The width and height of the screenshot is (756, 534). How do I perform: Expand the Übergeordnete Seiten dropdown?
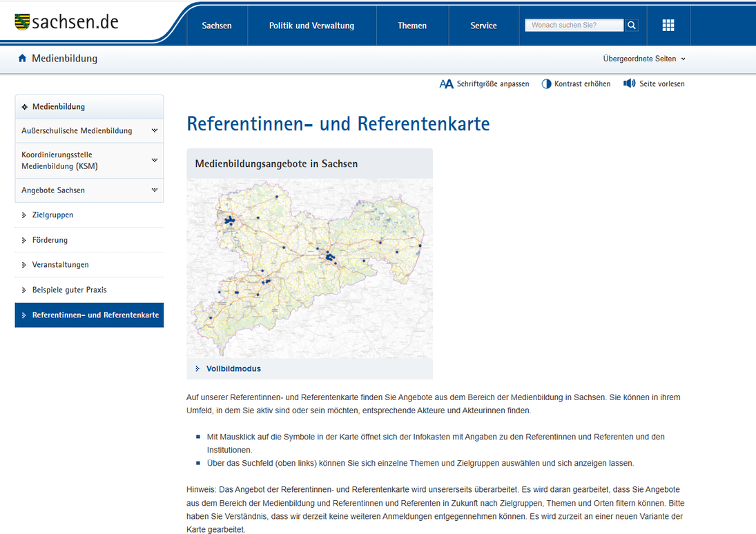click(643, 59)
